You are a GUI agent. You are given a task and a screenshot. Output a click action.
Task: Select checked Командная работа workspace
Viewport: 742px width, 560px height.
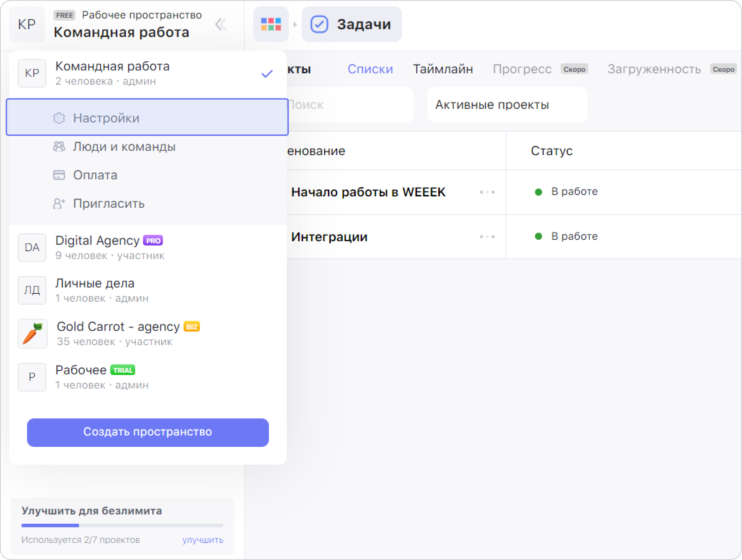[147, 73]
